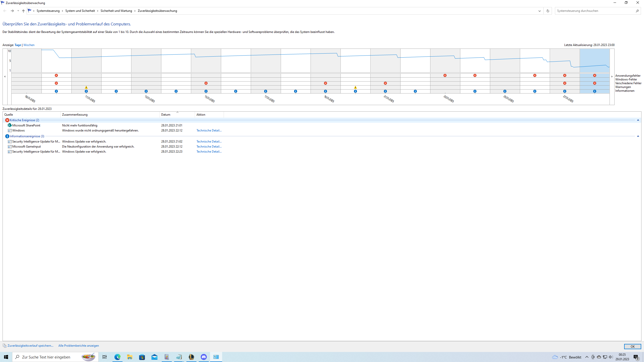The image size is (644, 362).
Task: Click the refresh button in the address bar
Action: (x=548, y=11)
